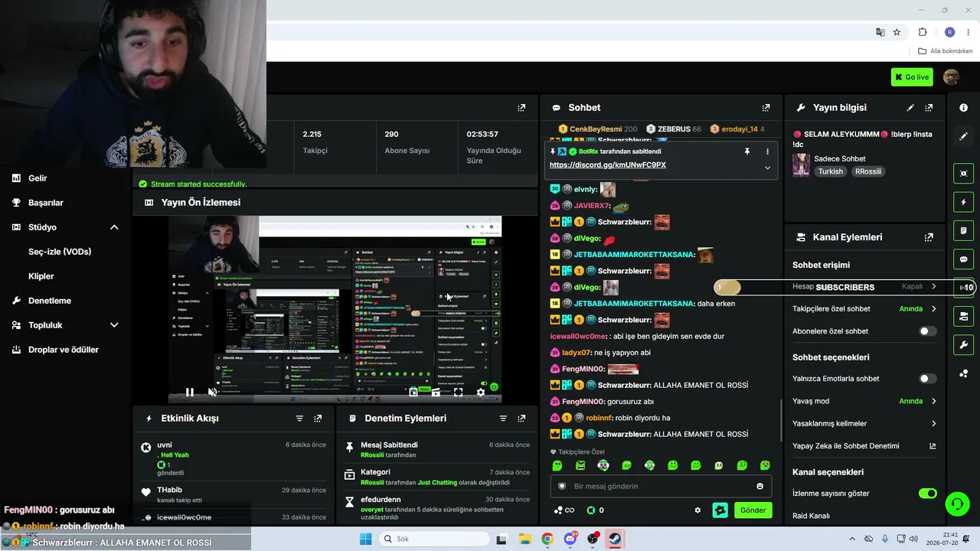980x551 pixels.
Task: Pop out the stats panel above preview
Action: [521, 108]
